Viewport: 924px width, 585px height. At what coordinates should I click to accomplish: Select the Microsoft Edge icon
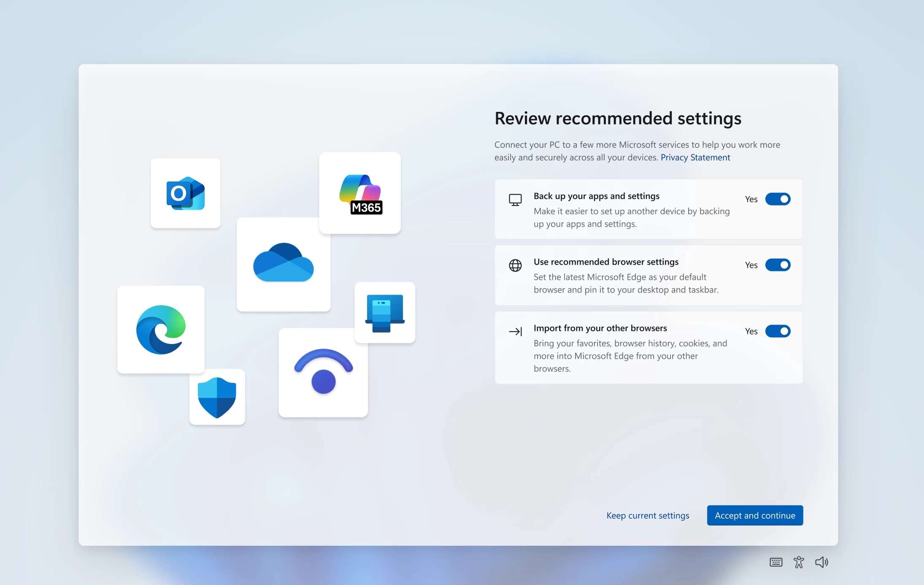(161, 330)
